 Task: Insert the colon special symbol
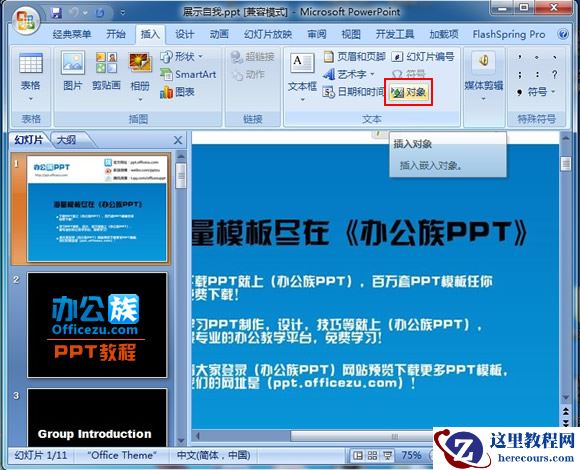click(537, 74)
